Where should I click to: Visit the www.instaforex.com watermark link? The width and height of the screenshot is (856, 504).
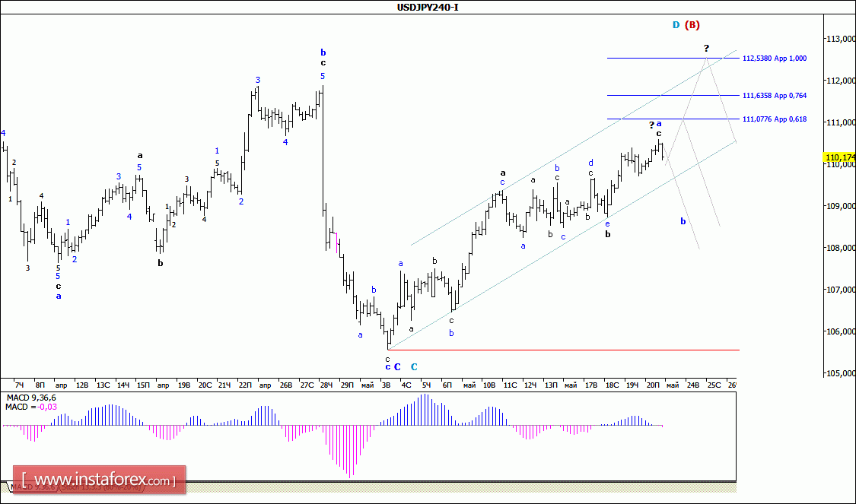click(x=100, y=480)
